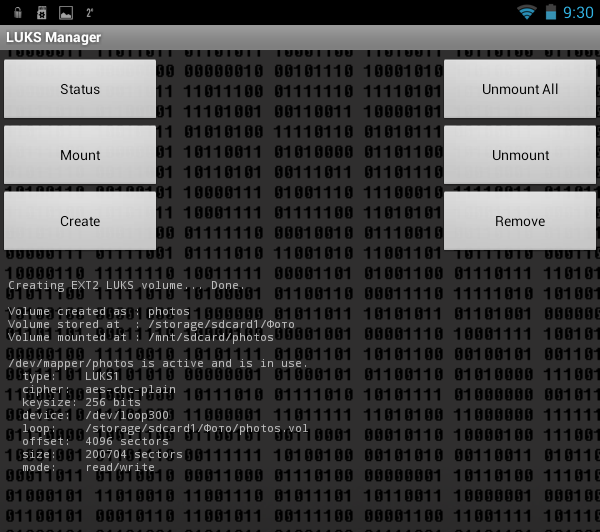Select the 'type: LUKS1' line
The height and width of the screenshot is (532, 600).
pyautogui.click(x=70, y=377)
